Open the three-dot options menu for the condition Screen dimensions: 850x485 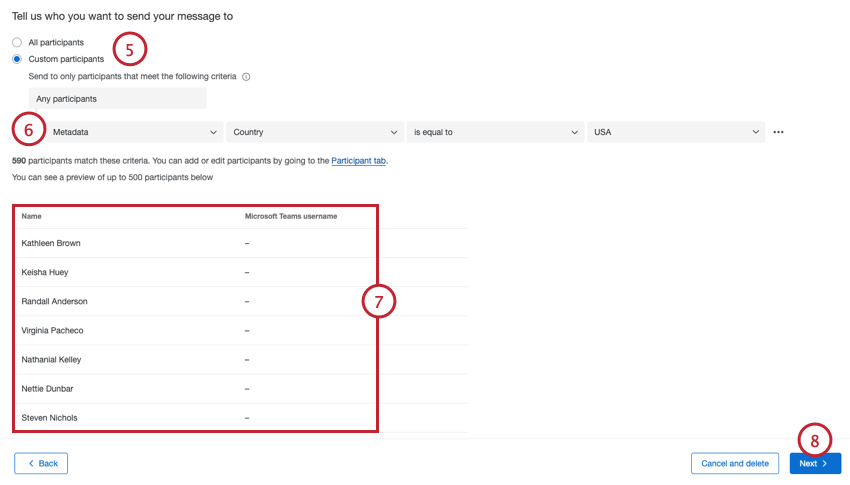[x=778, y=132]
